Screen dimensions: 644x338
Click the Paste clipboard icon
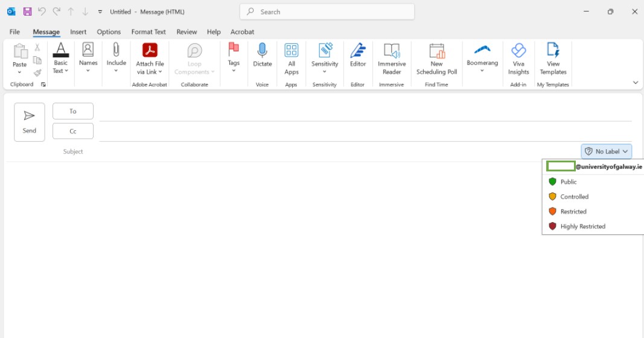pyautogui.click(x=20, y=51)
